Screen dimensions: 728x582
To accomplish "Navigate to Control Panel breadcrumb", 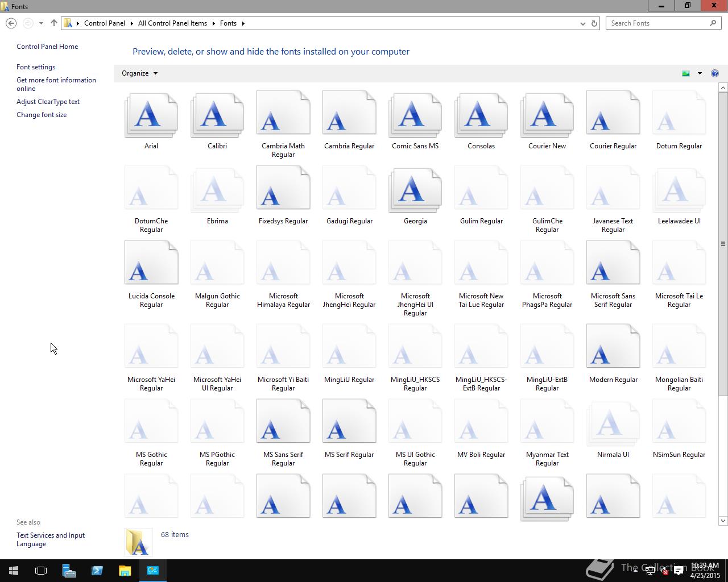I will (105, 23).
